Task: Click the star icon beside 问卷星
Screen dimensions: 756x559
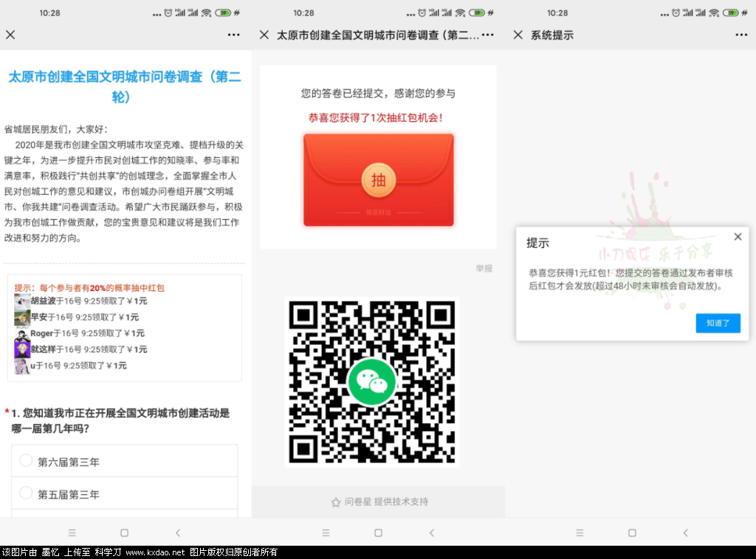Action: (336, 502)
